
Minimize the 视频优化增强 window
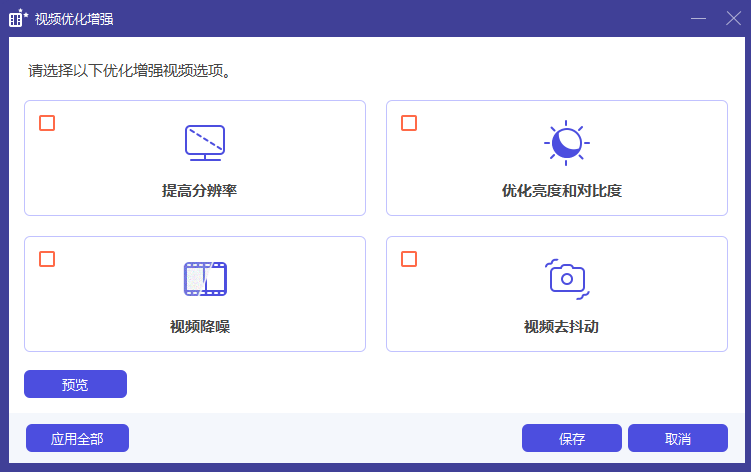coord(698,19)
